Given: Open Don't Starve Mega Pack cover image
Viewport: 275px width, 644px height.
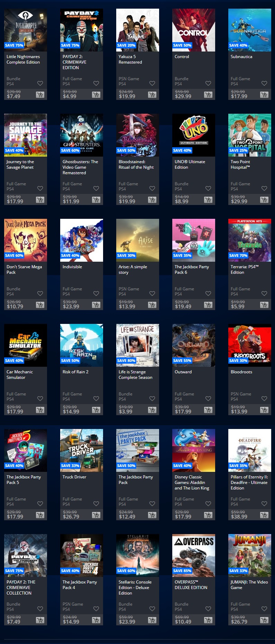Looking at the screenshot, I should pyautogui.click(x=26, y=240).
